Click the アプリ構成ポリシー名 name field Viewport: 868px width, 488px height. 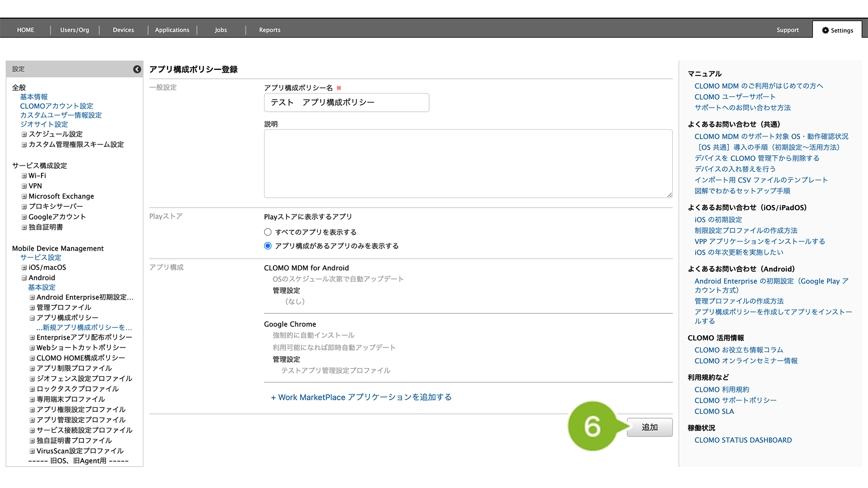click(x=346, y=102)
